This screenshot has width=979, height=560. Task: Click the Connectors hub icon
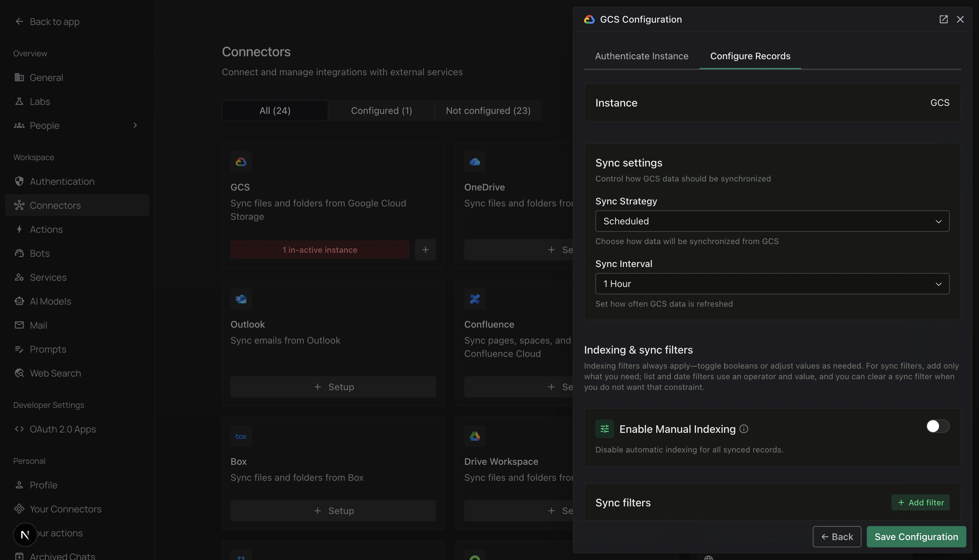[x=19, y=205]
